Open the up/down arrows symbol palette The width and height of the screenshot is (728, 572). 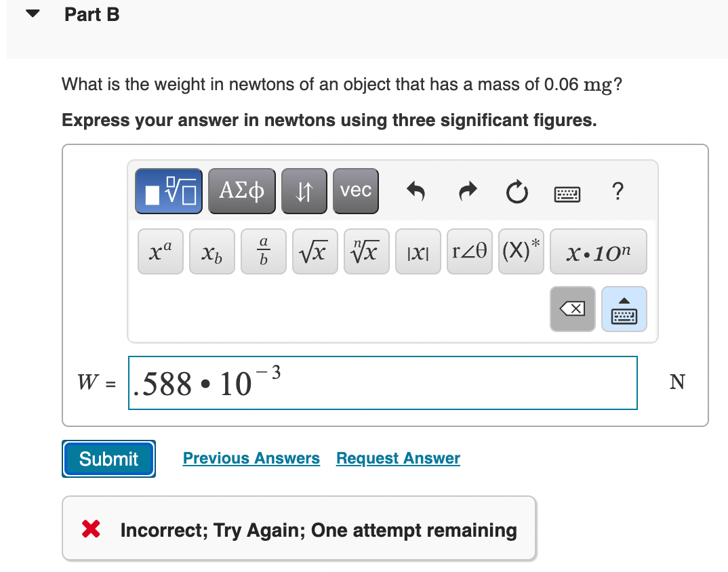[304, 190]
